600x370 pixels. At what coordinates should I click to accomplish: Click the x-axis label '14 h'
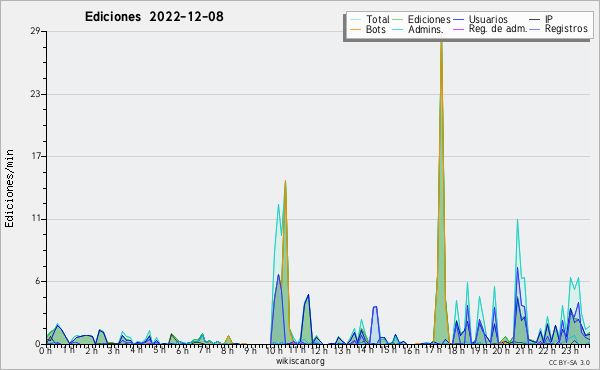(x=365, y=351)
